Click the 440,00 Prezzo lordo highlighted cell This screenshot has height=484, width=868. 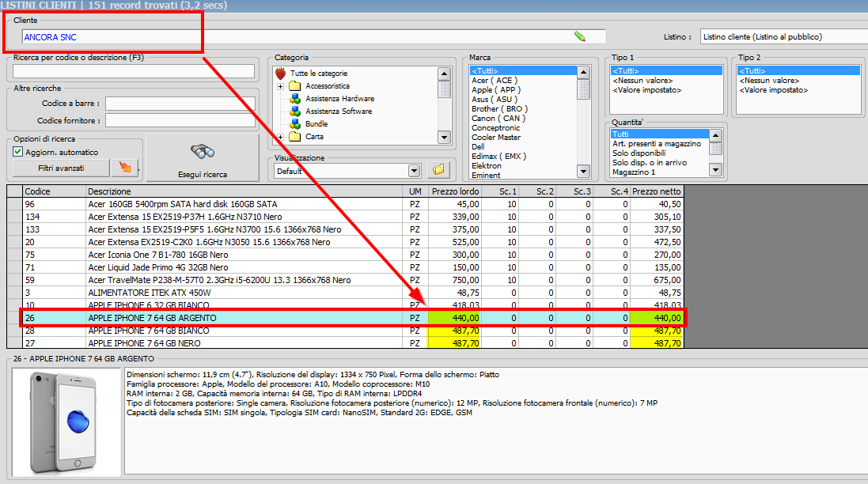(454, 318)
